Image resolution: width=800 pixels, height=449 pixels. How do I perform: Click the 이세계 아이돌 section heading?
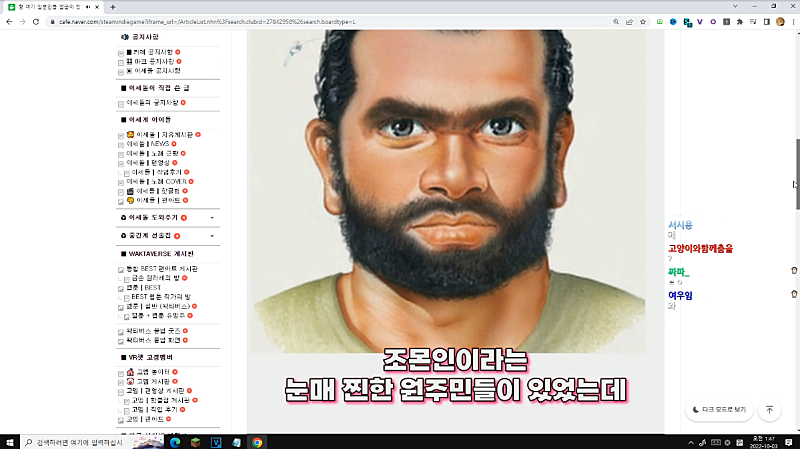click(149, 119)
